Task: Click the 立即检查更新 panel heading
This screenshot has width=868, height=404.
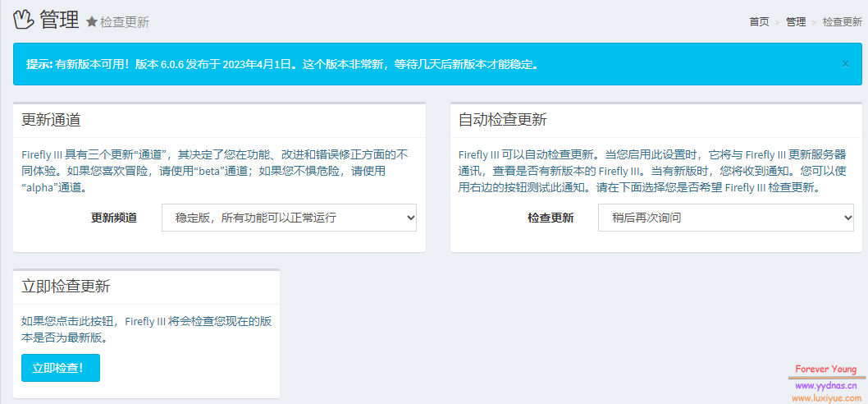Action: (x=66, y=287)
